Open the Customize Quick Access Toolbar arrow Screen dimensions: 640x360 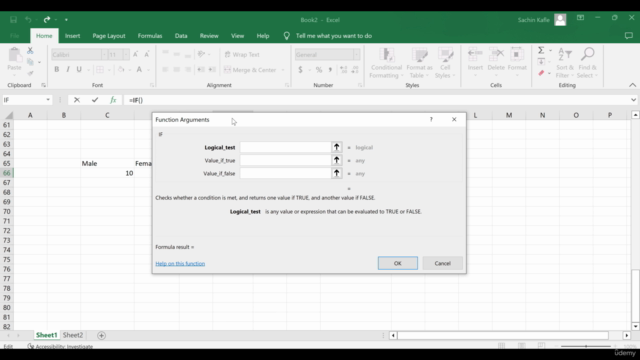[66, 20]
